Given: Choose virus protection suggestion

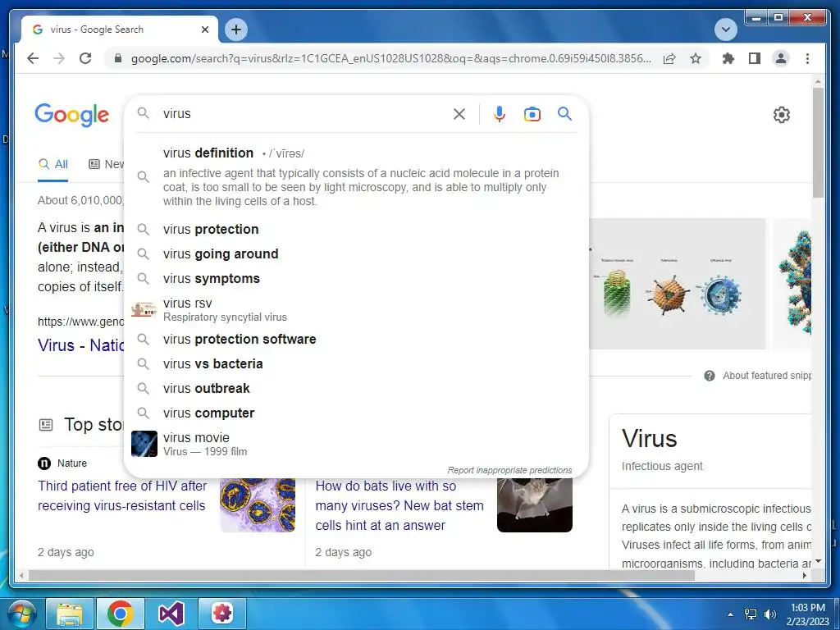Looking at the screenshot, I should click(356, 230).
